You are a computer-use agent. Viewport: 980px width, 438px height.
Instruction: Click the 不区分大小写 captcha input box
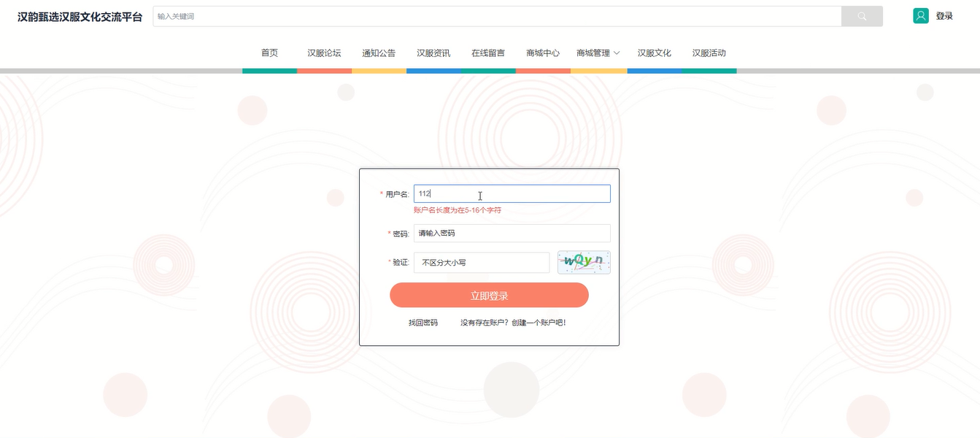coord(481,262)
